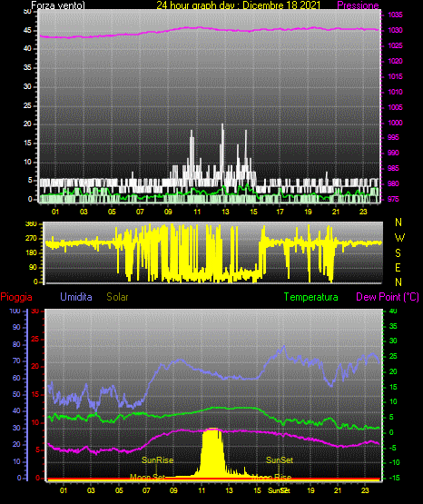Click the green 40 temperature axis value
The height and width of the screenshot is (504, 423).
393,311
